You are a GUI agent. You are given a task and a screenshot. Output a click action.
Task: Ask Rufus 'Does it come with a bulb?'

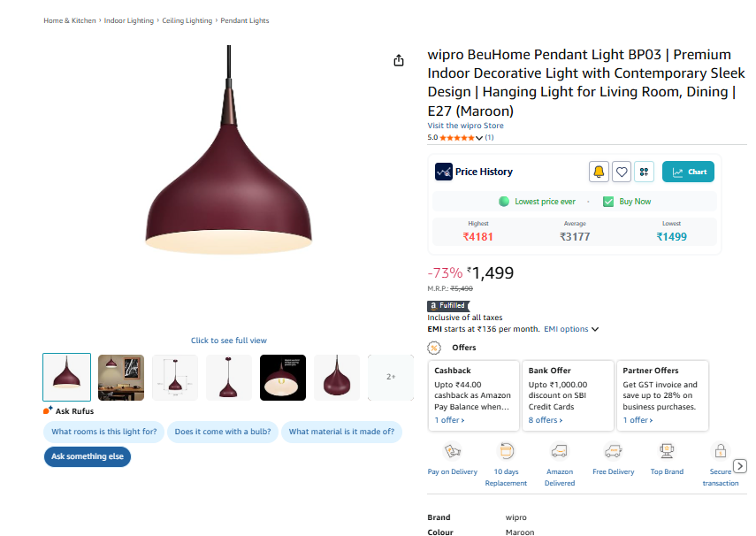click(223, 432)
